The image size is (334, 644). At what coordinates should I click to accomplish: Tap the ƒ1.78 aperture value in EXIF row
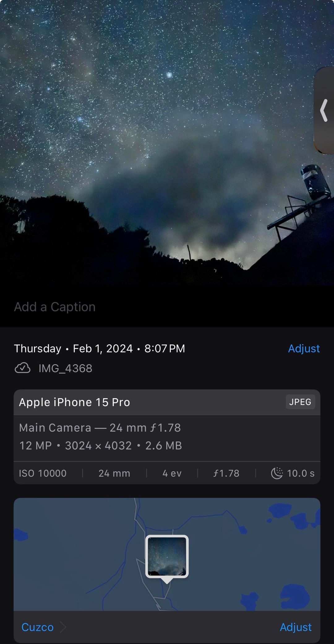(226, 473)
